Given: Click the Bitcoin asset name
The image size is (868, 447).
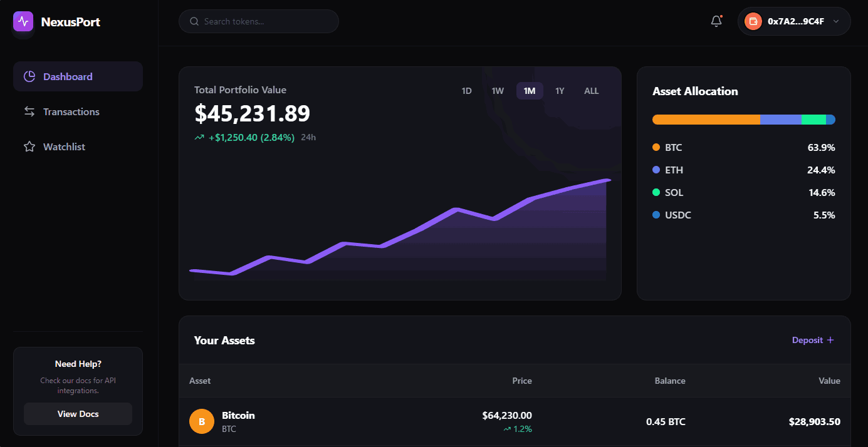Looking at the screenshot, I should tap(238, 415).
